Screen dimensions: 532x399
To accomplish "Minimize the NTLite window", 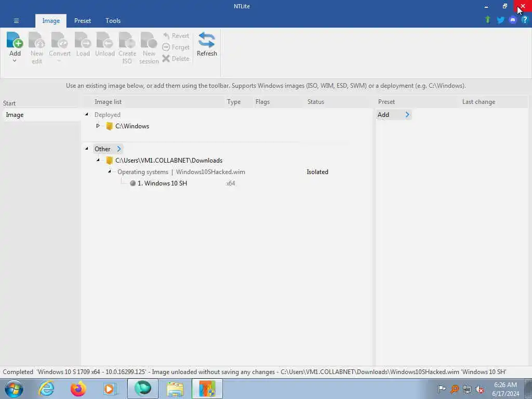I will click(486, 6).
